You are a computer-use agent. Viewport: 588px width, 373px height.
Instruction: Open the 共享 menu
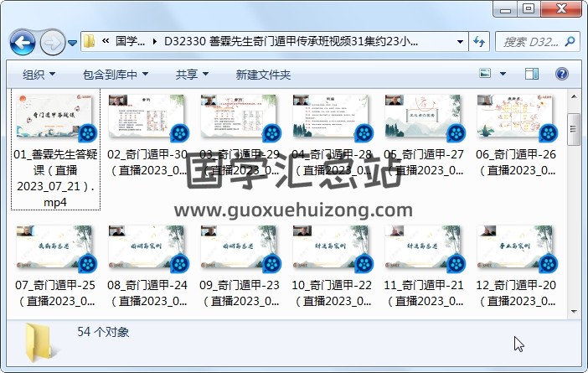click(192, 75)
